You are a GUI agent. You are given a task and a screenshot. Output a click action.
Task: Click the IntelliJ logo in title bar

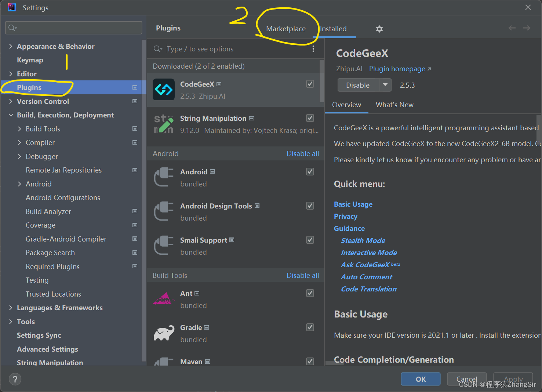coord(12,7)
